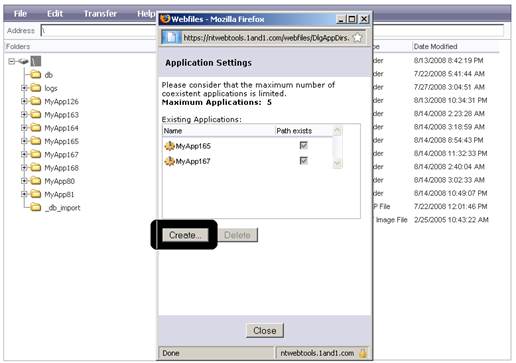Click the page icon beside the URL
The height and width of the screenshot is (363, 516).
pyautogui.click(x=172, y=37)
